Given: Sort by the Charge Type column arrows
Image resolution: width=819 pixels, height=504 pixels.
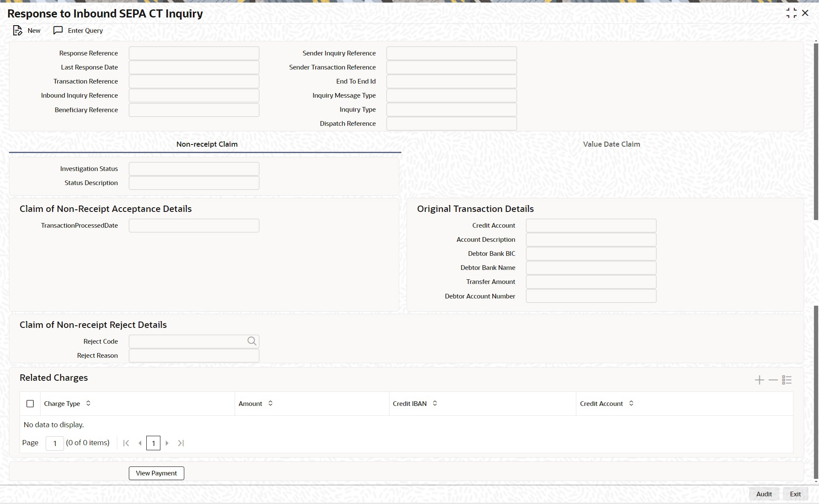Looking at the screenshot, I should point(88,403).
